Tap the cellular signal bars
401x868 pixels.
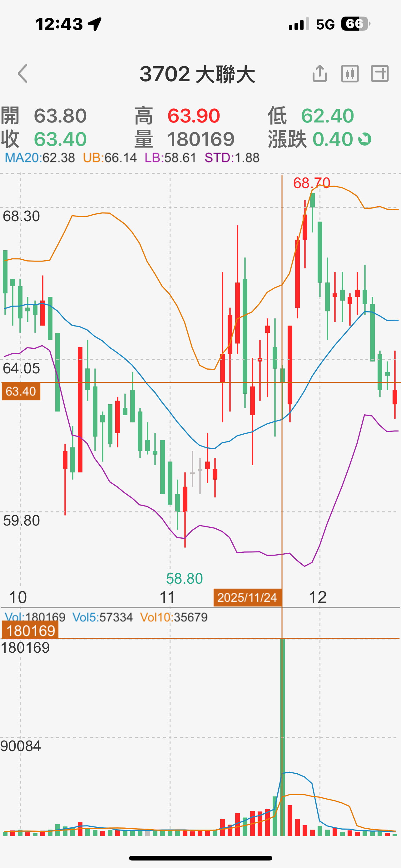[299, 24]
